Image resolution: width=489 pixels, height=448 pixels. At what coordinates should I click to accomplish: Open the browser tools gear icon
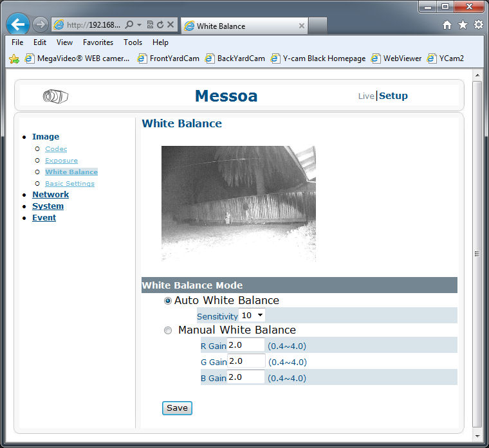(478, 25)
